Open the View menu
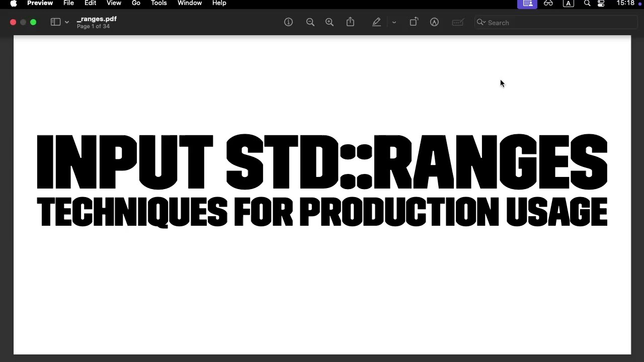This screenshot has width=644, height=362. 114,3
